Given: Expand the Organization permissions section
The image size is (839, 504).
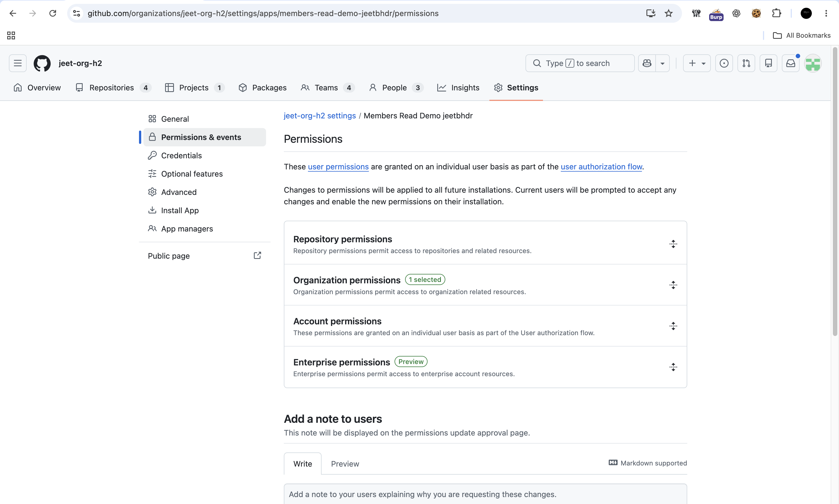Looking at the screenshot, I should [485, 285].
